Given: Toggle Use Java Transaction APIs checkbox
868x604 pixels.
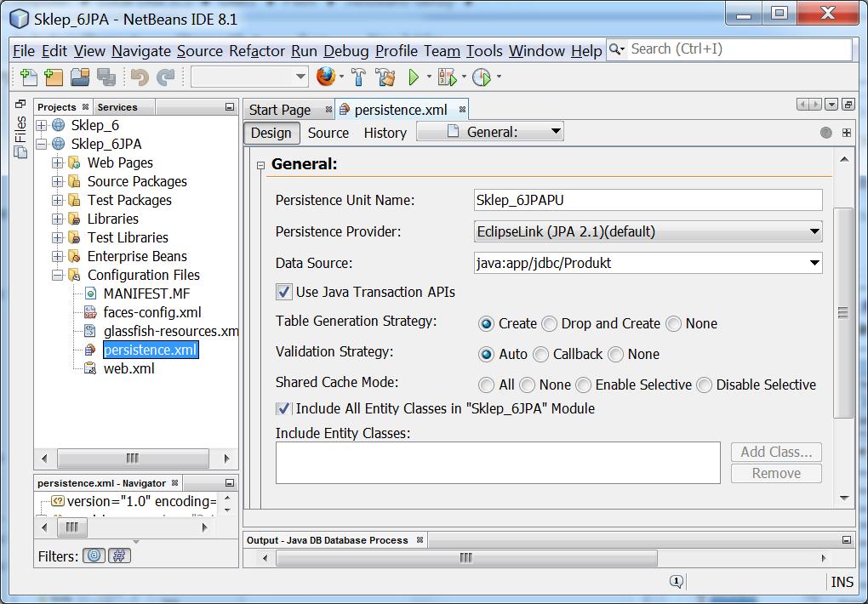Looking at the screenshot, I should pyautogui.click(x=284, y=292).
